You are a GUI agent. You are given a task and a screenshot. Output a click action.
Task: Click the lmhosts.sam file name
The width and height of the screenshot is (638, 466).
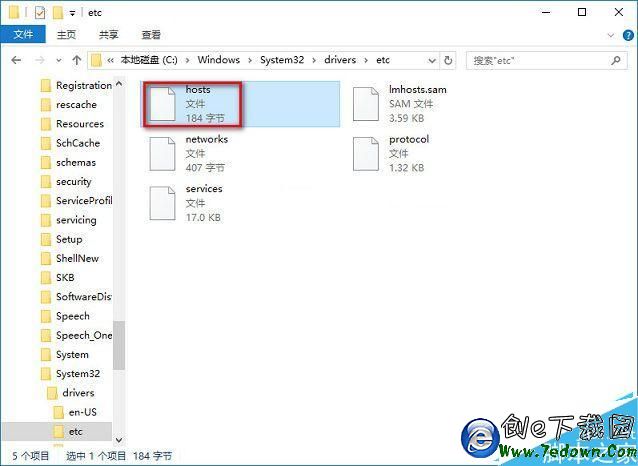(x=417, y=90)
